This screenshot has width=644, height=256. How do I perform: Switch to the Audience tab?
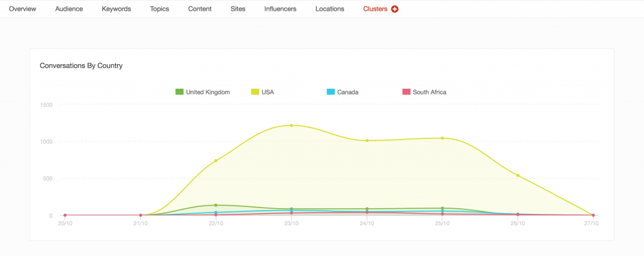pyautogui.click(x=69, y=9)
